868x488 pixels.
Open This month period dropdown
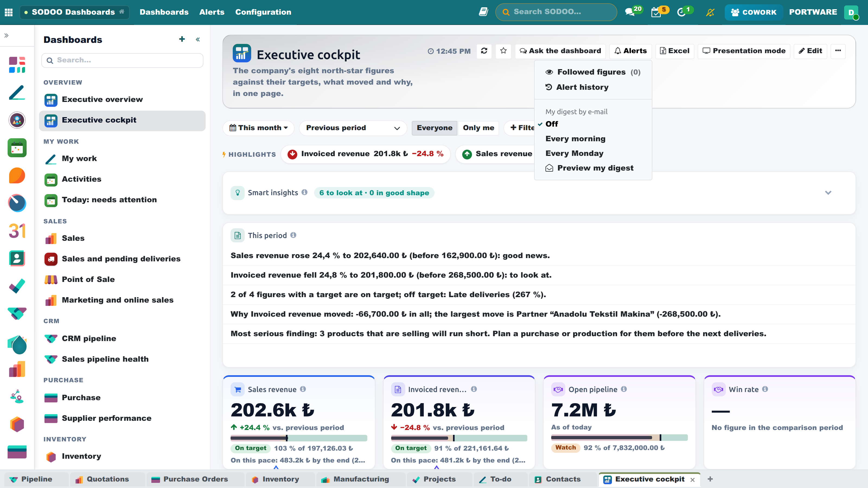259,128
